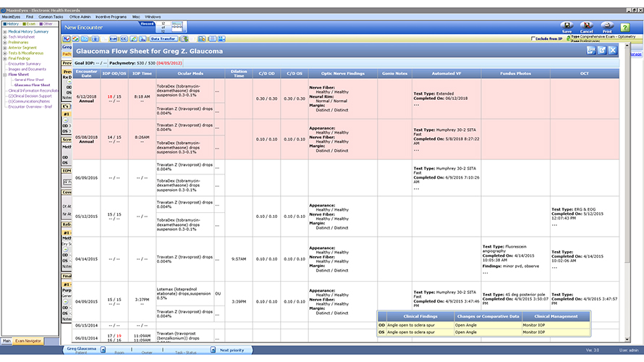
Task: Click the Data Transfer button
Action: click(x=163, y=38)
